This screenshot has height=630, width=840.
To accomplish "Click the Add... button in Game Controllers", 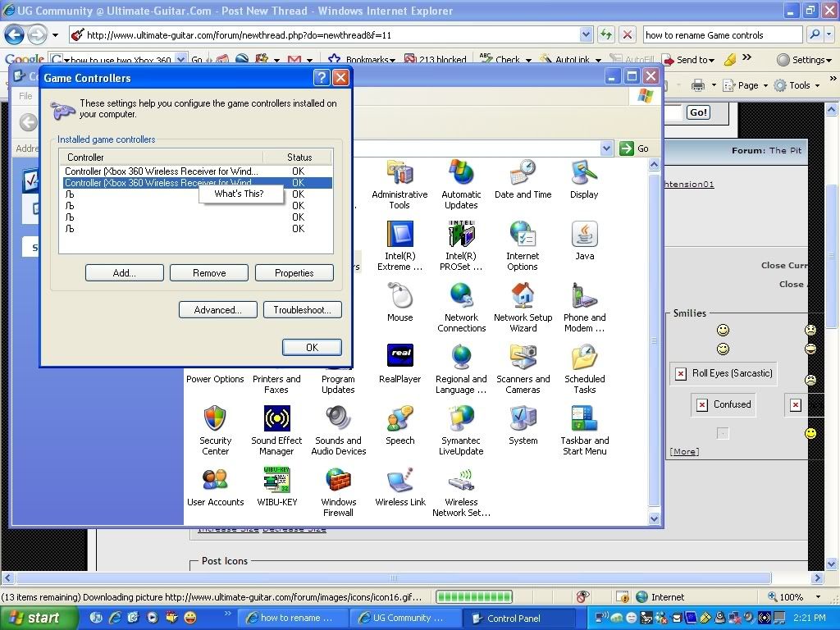I will [x=125, y=272].
